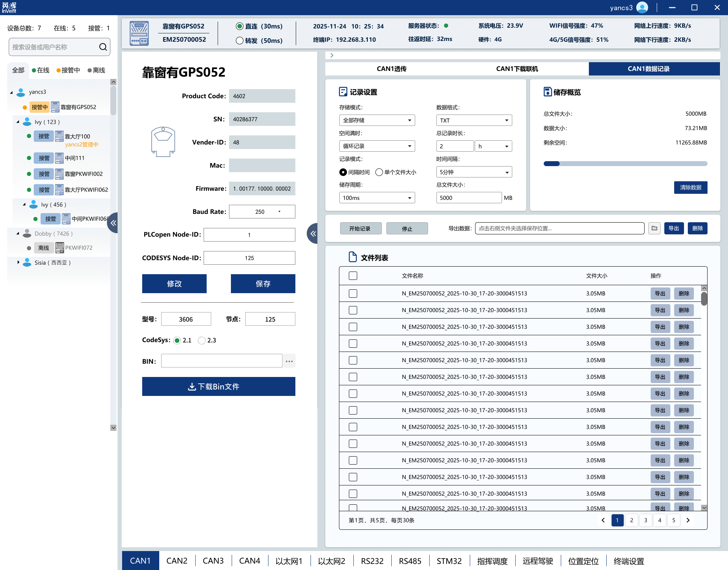Collapse the device info panel with the round double-arrow button
This screenshot has width=728, height=570.
[x=313, y=234]
